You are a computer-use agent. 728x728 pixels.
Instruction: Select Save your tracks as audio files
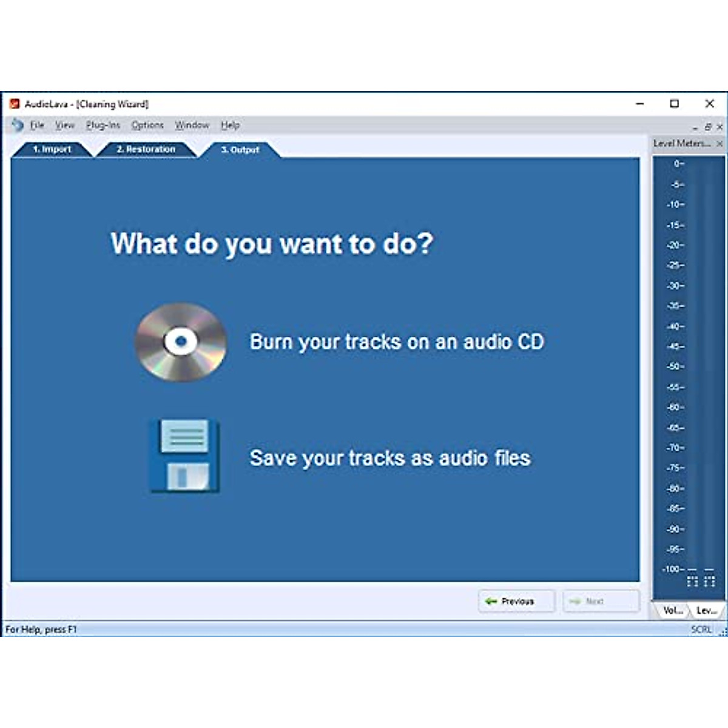pyautogui.click(x=390, y=458)
